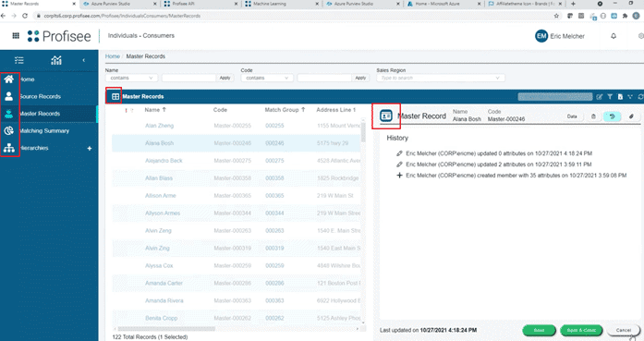The height and width of the screenshot is (341, 644).
Task: Open Hierarchies in the sidebar
Action: 34,148
